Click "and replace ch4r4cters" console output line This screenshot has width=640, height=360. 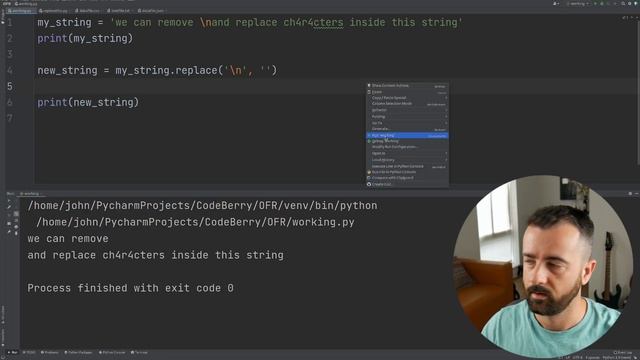(x=155, y=255)
